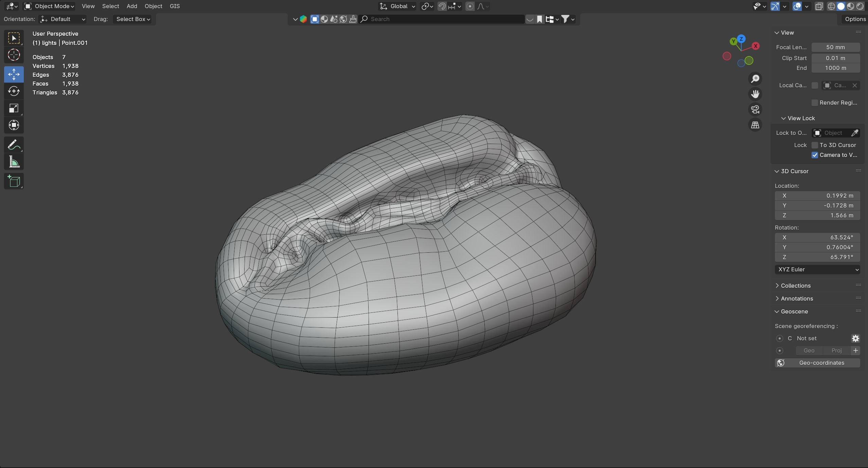The height and width of the screenshot is (468, 868).
Task: Select the 3D Cursor tool
Action: 14,55
